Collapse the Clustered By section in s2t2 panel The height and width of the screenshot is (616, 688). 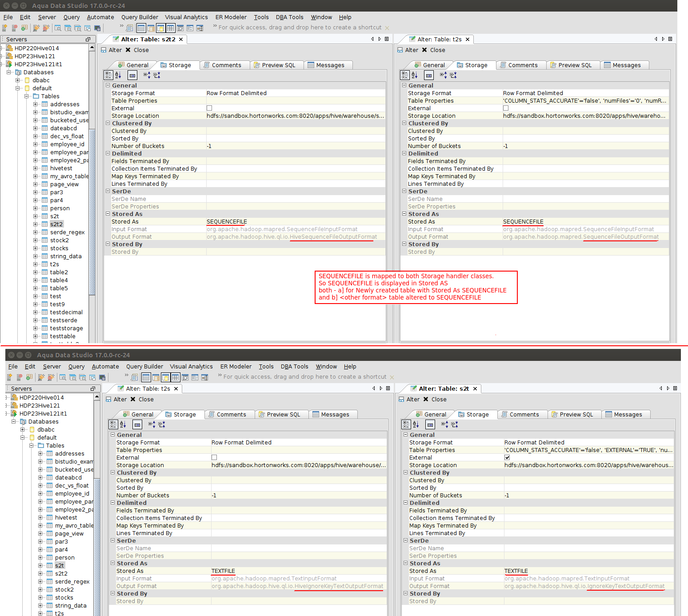point(108,123)
